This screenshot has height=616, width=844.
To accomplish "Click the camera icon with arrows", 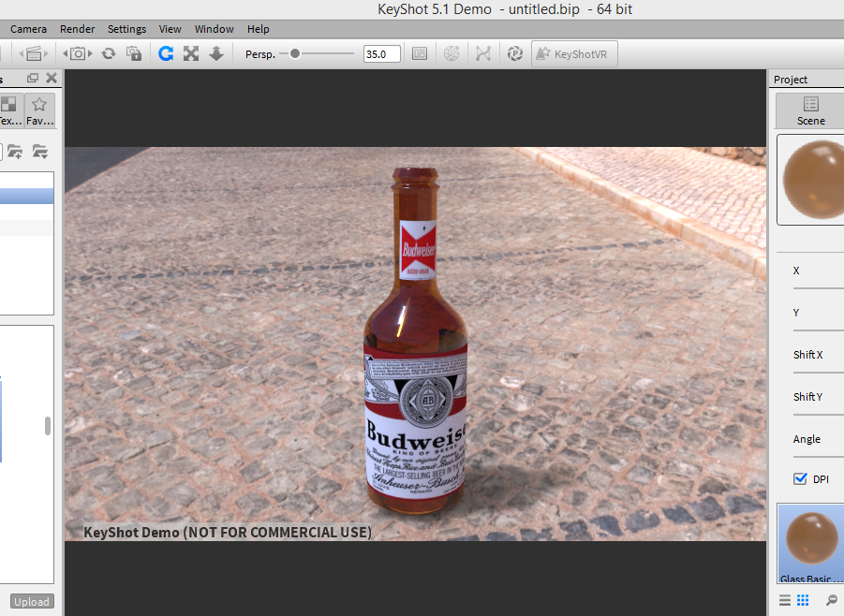I will (x=78, y=53).
